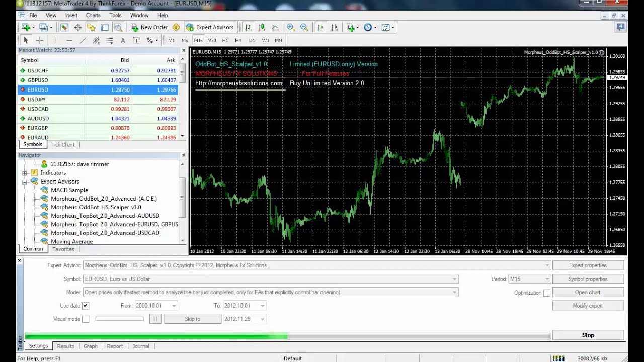
Task: Open the Expert Advisor selection dropdown
Action: coord(547,265)
